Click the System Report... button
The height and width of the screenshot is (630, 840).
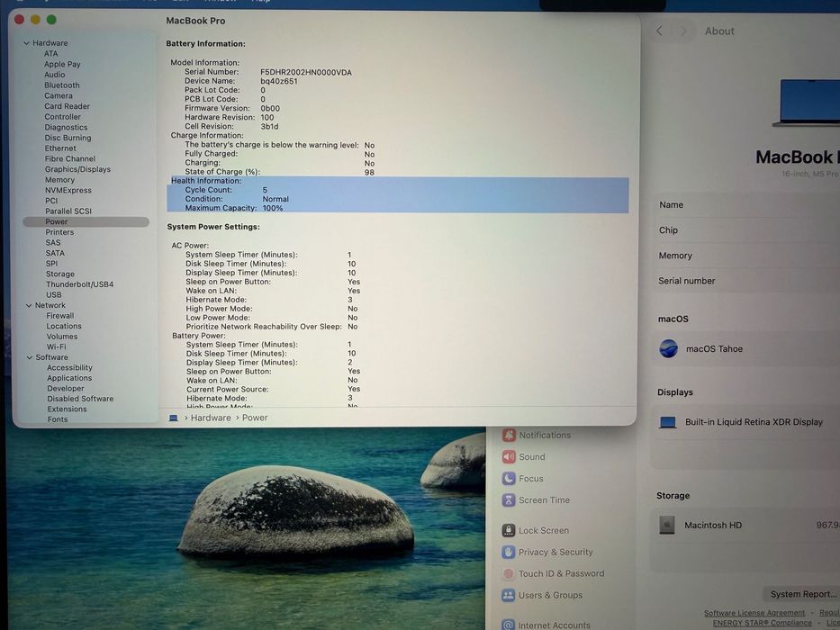[x=801, y=594]
